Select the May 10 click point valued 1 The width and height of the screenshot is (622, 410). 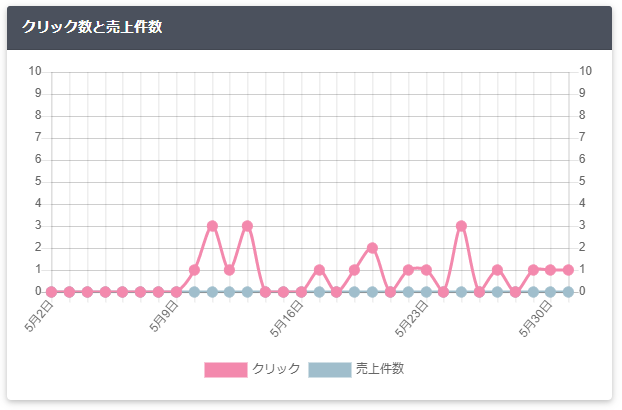pyautogui.click(x=194, y=270)
